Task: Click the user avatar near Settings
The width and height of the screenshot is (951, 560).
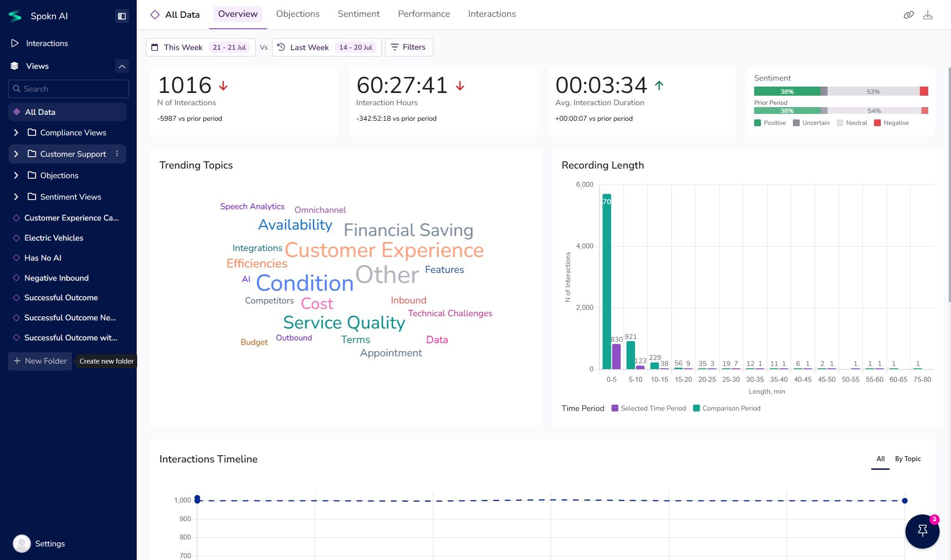Action: point(21,543)
